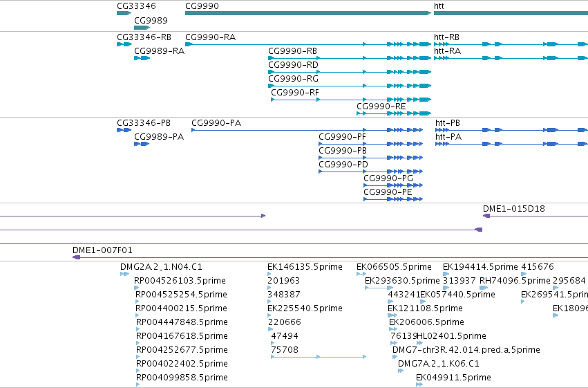588x388 pixels.
Task: Select EST RP004167618.5prime
Action: point(182,337)
